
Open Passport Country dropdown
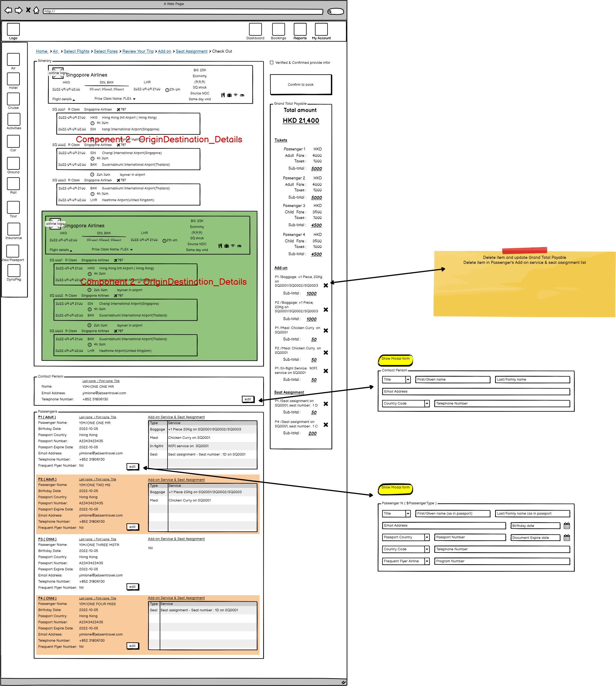click(427, 537)
